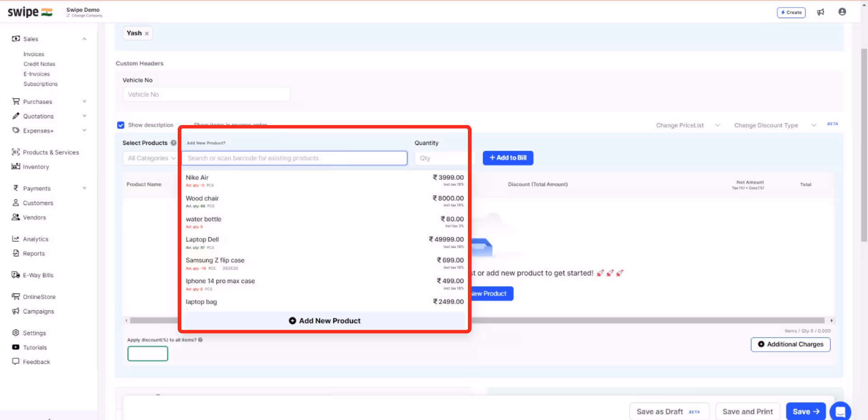Click the Inventory icon in sidebar
Screen dimensions: 868x420
pos(16,166)
